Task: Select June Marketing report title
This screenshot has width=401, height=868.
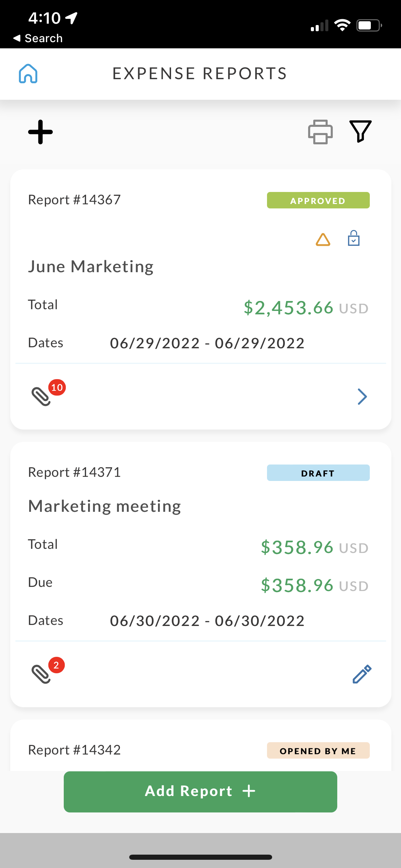Action: [91, 267]
